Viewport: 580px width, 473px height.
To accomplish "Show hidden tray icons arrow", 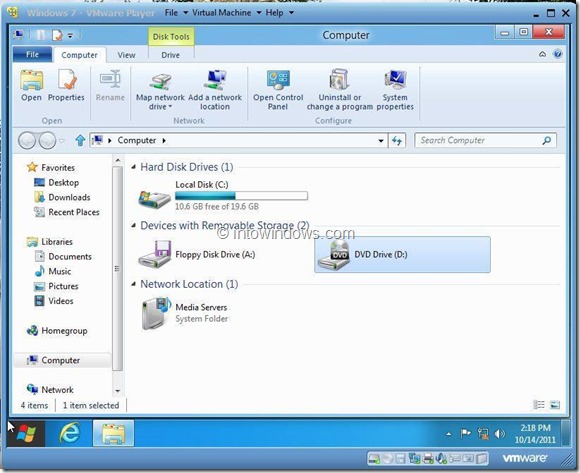I will point(449,434).
